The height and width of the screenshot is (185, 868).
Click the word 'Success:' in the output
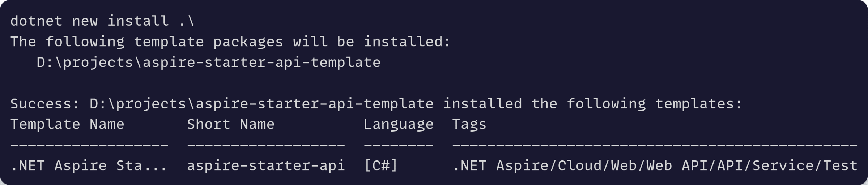pos(45,104)
